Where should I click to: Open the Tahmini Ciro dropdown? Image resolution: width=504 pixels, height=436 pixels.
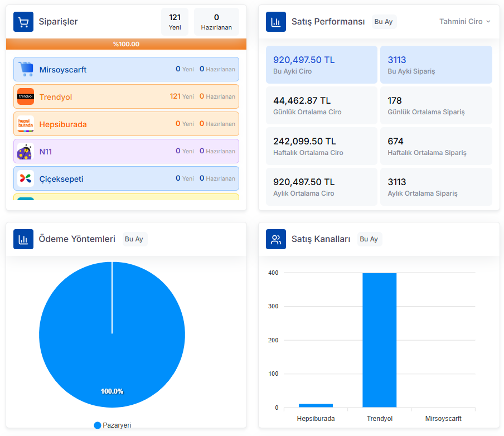[464, 22]
